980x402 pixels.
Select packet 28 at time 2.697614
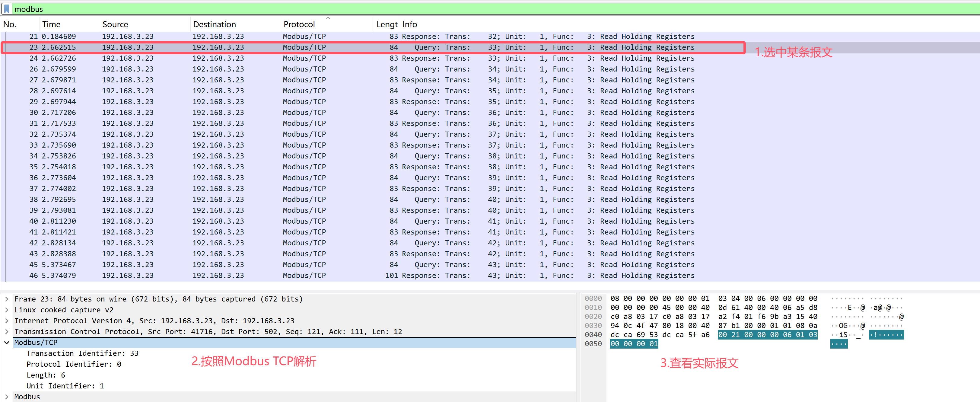pos(490,91)
